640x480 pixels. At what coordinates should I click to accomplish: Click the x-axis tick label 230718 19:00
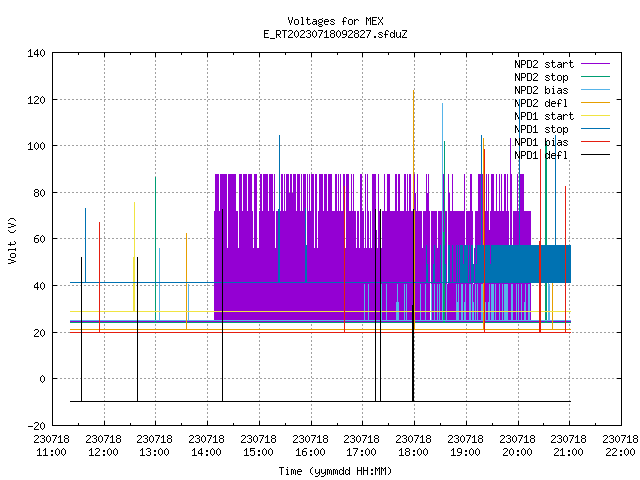(465, 446)
